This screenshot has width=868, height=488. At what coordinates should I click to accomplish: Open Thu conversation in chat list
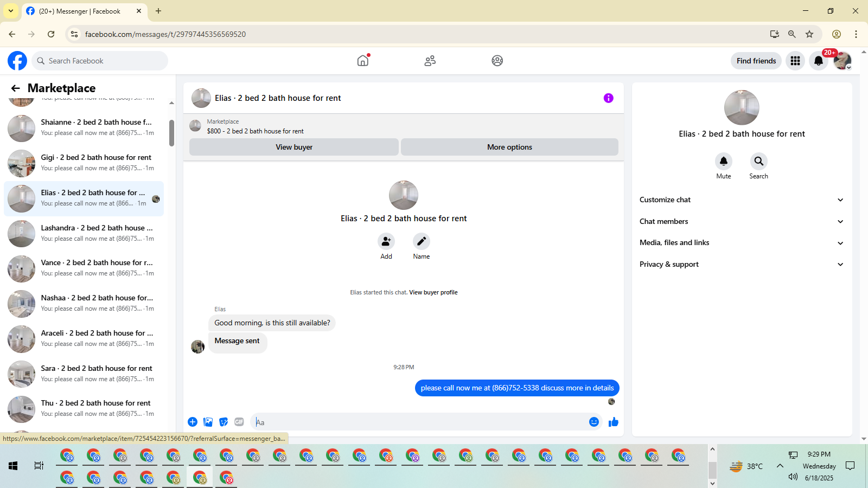tap(84, 409)
